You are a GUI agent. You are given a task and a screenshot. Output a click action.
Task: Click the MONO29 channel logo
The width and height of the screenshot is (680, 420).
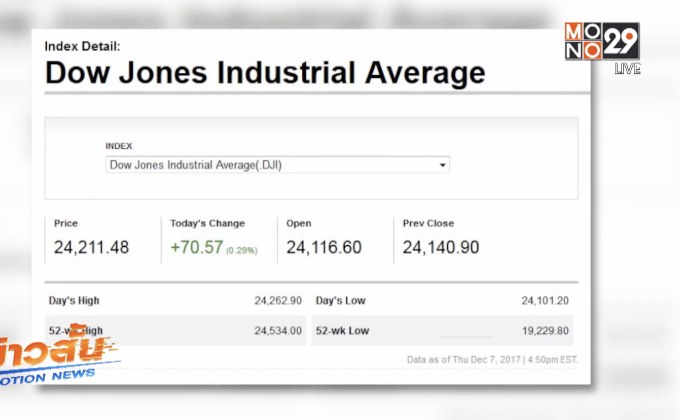point(601,42)
